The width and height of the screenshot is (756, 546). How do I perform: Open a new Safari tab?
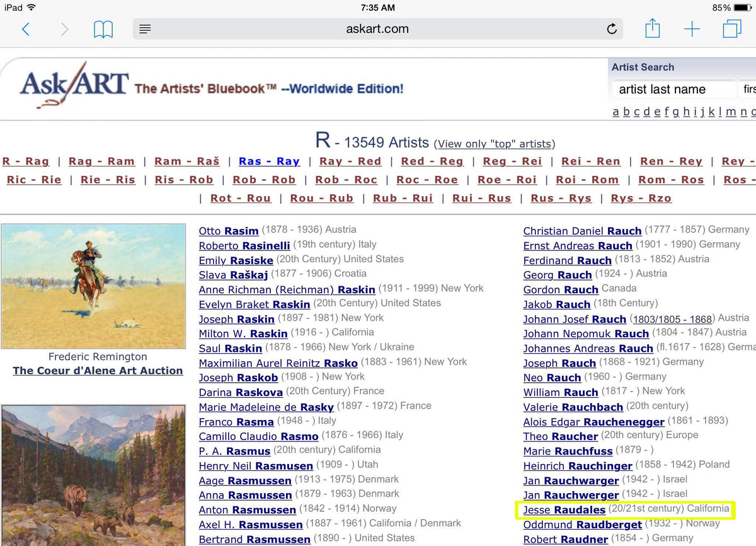click(692, 28)
